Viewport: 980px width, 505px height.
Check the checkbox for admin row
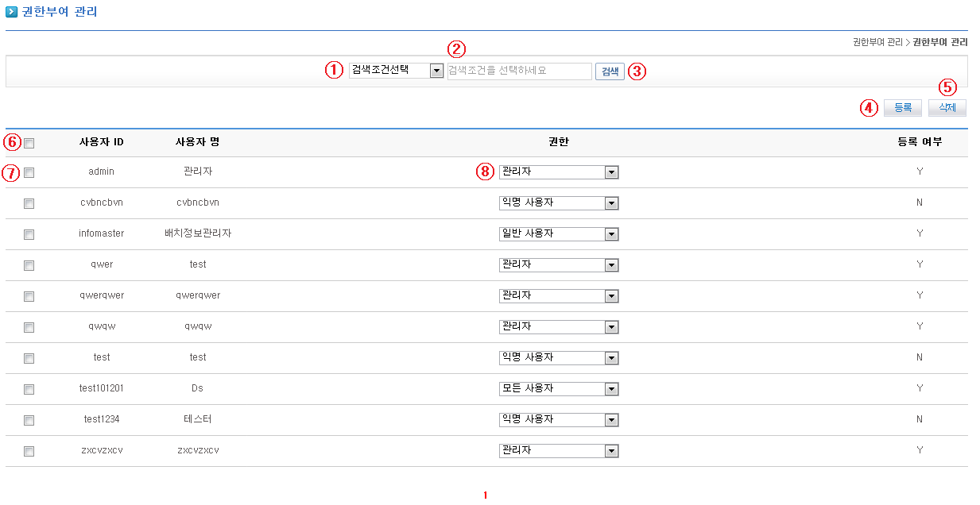click(29, 172)
